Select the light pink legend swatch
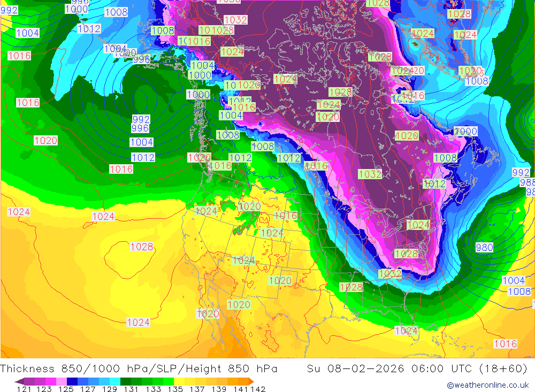The width and height of the screenshot is (535, 392). [x=62, y=381]
